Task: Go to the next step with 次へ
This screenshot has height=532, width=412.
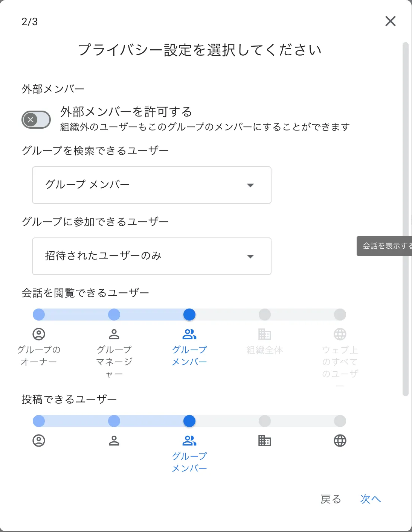Action: pyautogui.click(x=371, y=499)
